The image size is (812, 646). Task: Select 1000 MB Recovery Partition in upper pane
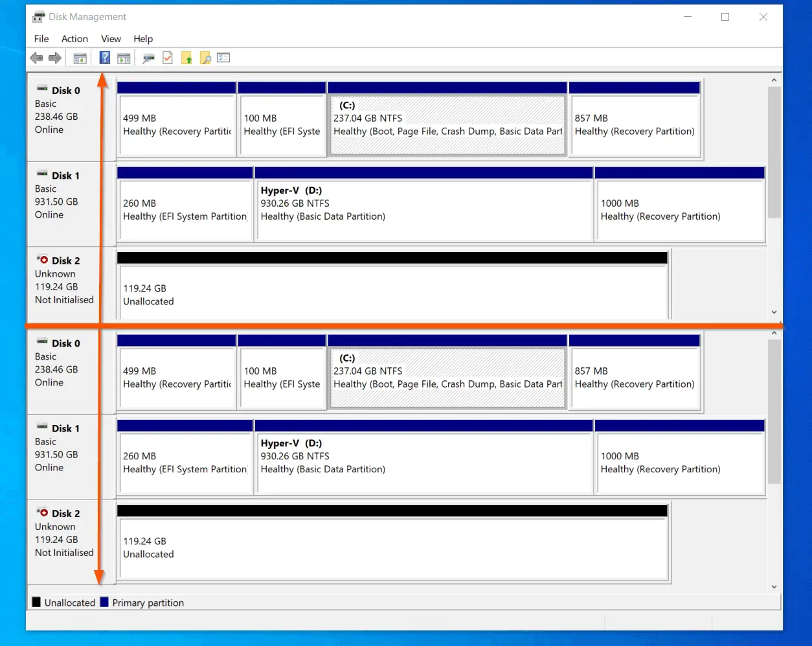pos(680,204)
